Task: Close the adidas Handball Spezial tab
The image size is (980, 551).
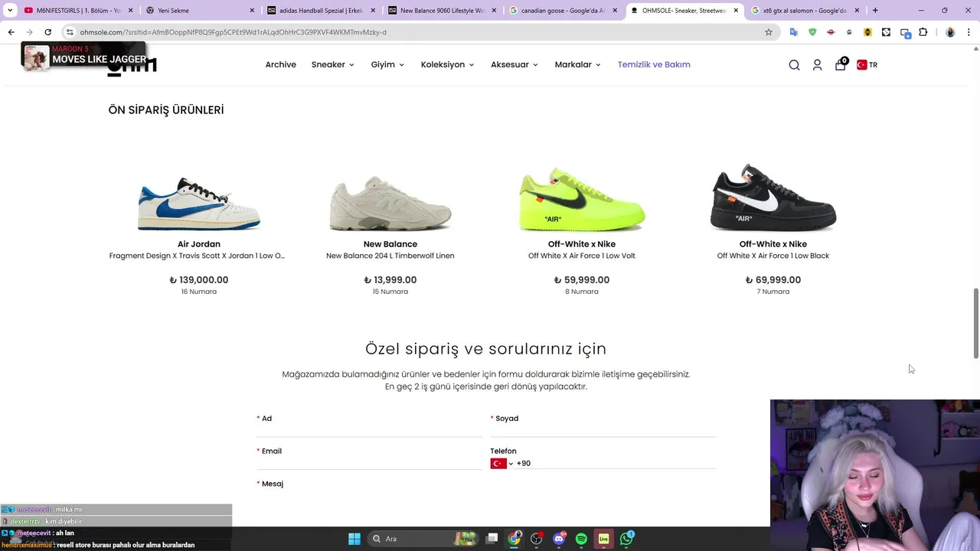Action: click(x=373, y=11)
